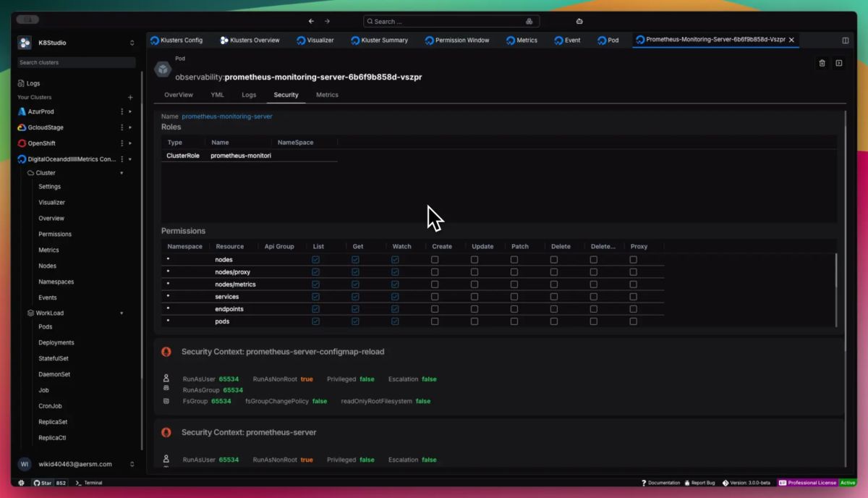Sort by Resource column header
This screenshot has height=498, width=868.
point(230,246)
